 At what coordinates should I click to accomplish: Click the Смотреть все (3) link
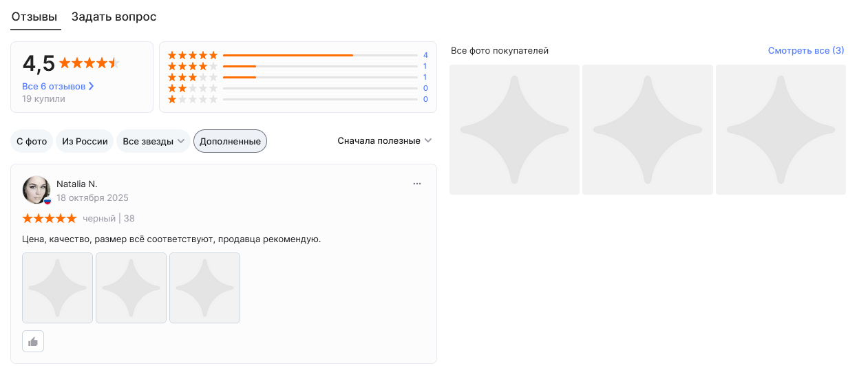(805, 50)
